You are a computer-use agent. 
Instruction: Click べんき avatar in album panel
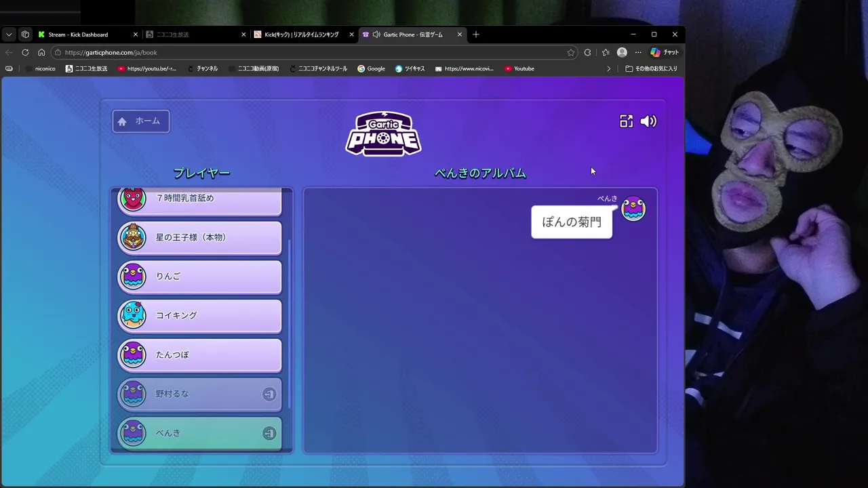pos(633,209)
